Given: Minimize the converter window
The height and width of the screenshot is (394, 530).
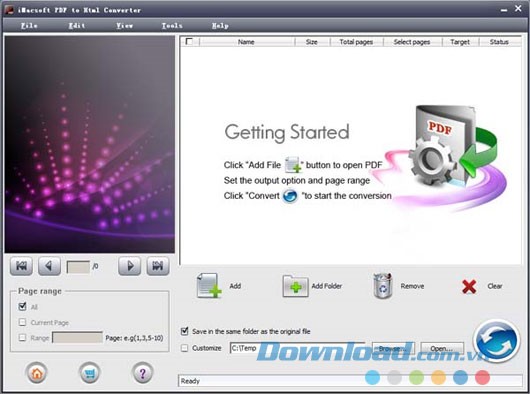Looking at the screenshot, I should (504, 10).
